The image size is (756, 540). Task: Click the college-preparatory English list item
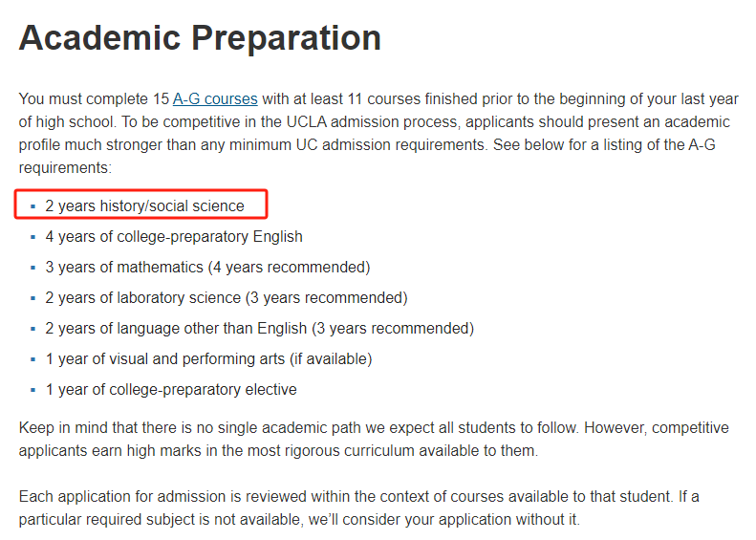point(174,237)
